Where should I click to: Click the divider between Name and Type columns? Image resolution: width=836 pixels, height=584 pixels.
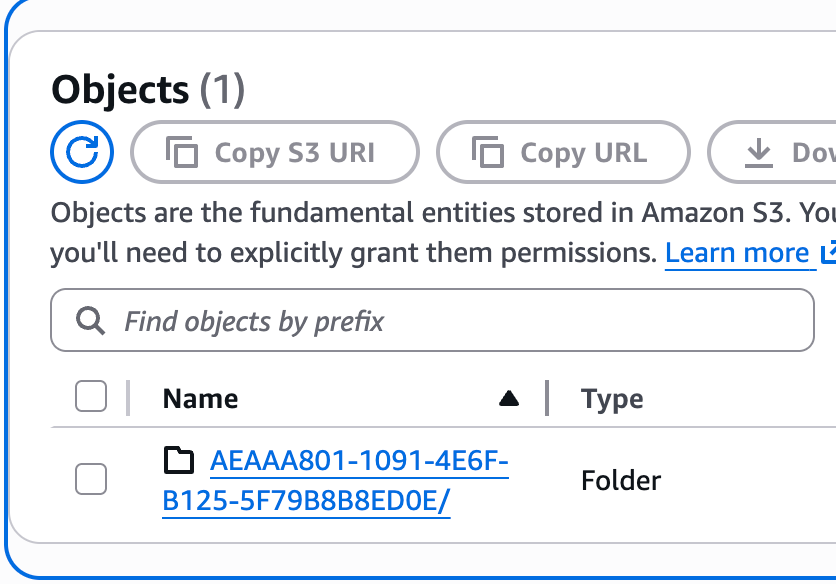(547, 398)
